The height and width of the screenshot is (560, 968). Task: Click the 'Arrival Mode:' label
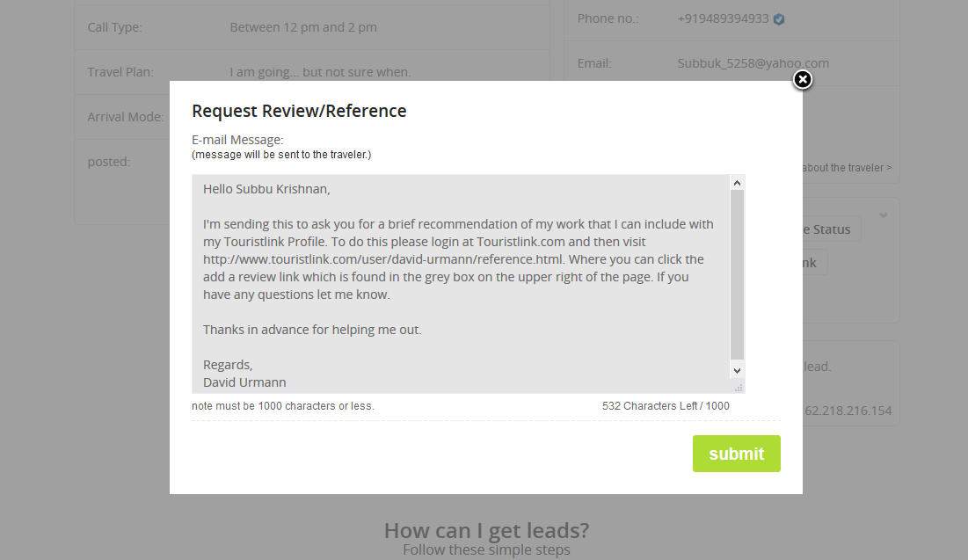(126, 117)
